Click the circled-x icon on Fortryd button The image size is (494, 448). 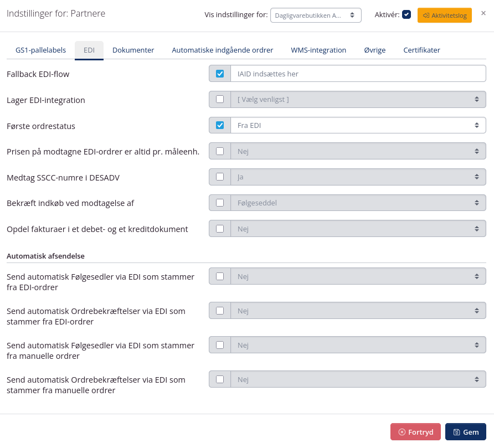402,432
